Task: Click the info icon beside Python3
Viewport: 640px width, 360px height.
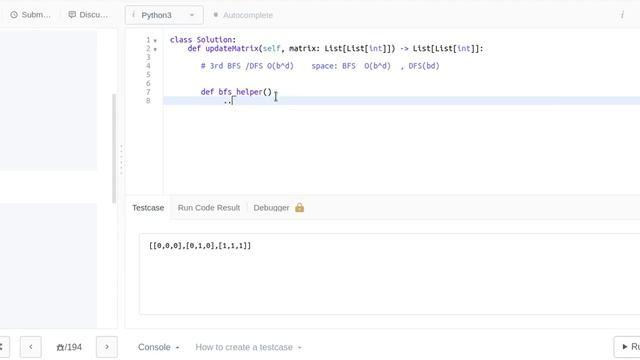Action: (133, 15)
